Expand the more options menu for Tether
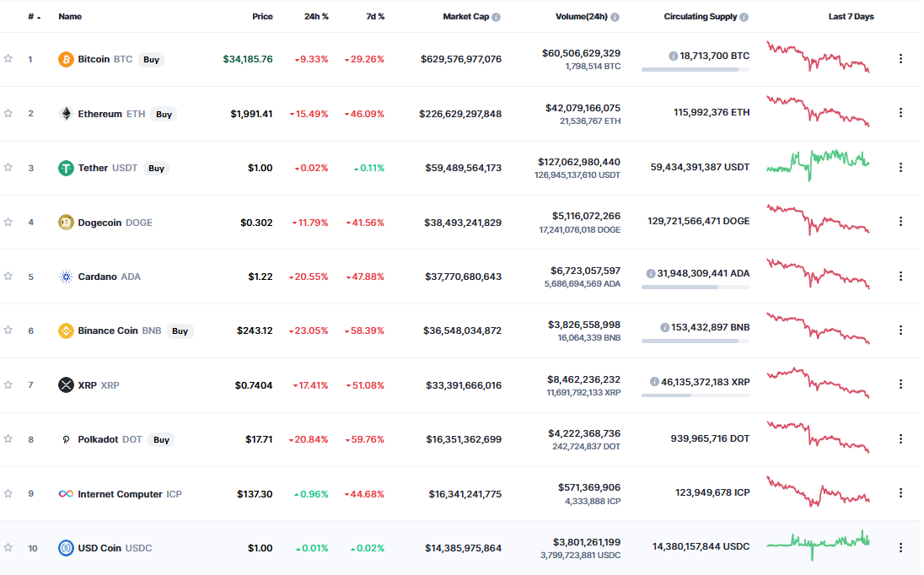Image resolution: width=924 pixels, height=575 pixels. point(900,167)
